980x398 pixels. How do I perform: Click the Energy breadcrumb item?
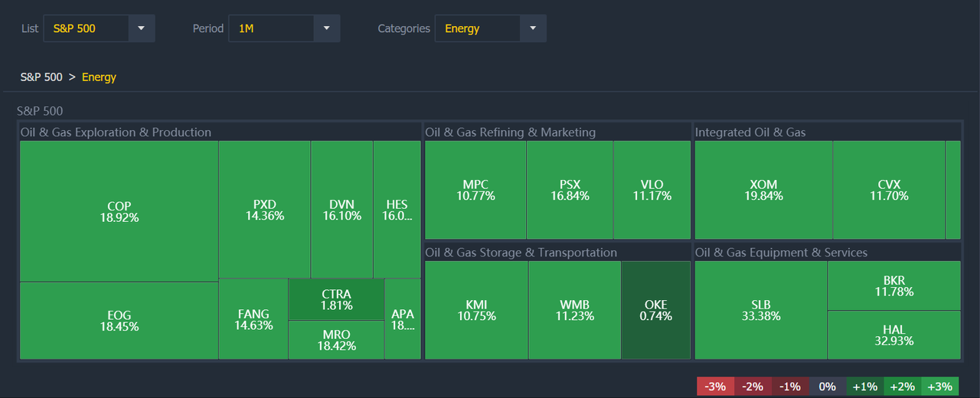click(x=99, y=77)
